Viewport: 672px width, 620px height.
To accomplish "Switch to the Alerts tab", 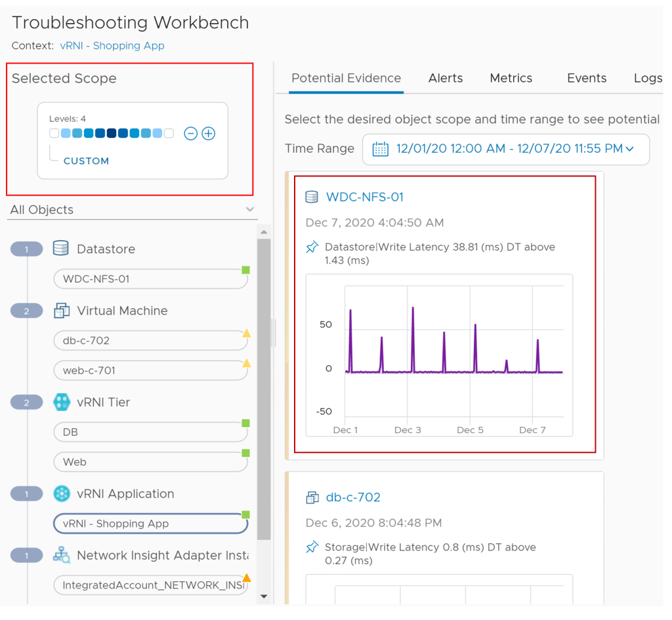I will (x=446, y=78).
